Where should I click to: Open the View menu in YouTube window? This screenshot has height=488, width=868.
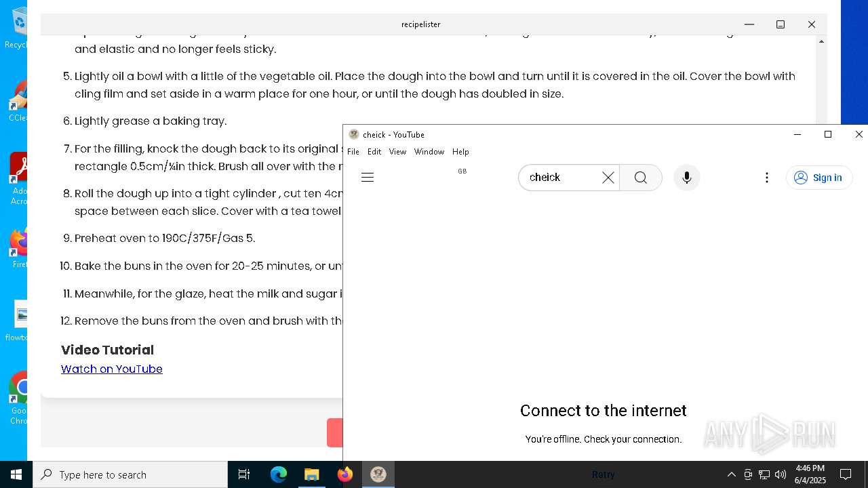(x=397, y=152)
